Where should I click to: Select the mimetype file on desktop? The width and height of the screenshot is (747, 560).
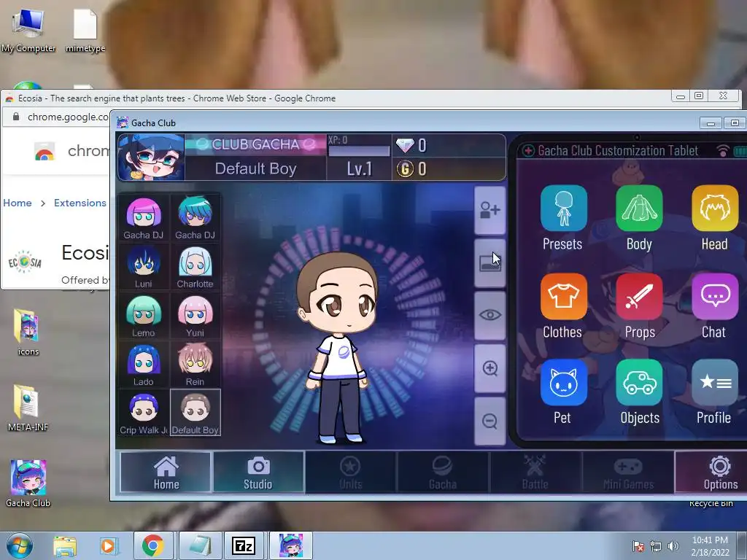click(85, 31)
